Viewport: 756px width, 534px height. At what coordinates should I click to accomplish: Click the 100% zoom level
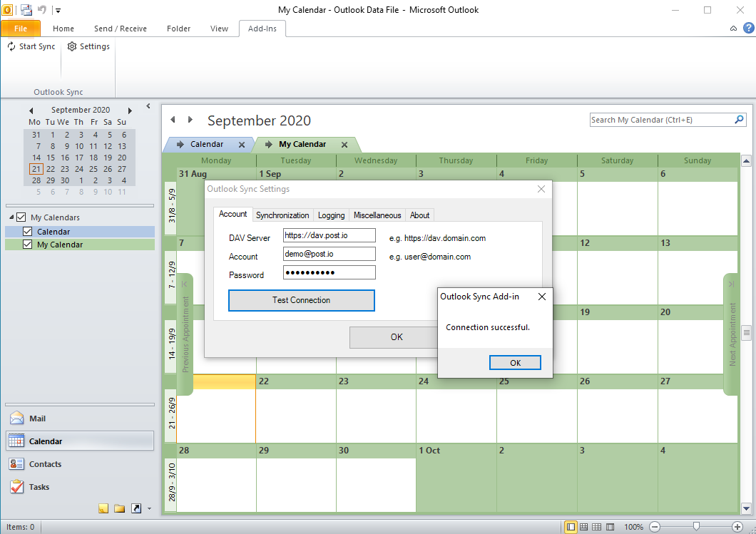(633, 528)
